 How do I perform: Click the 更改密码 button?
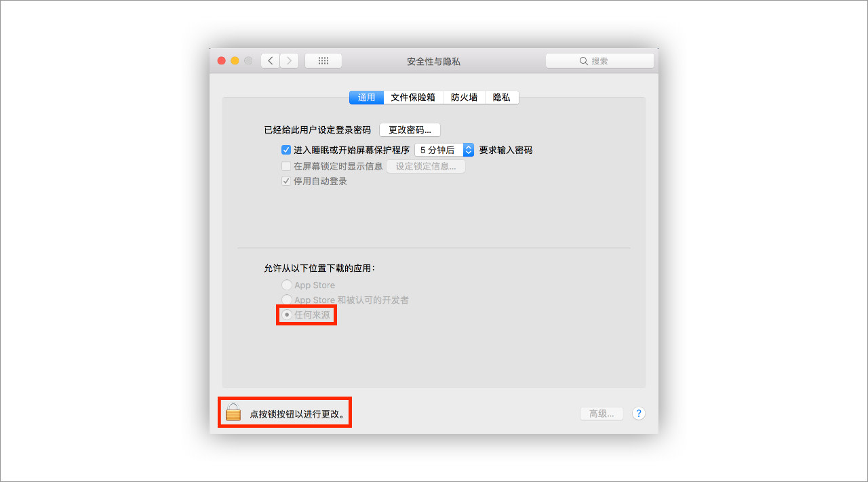[410, 129]
